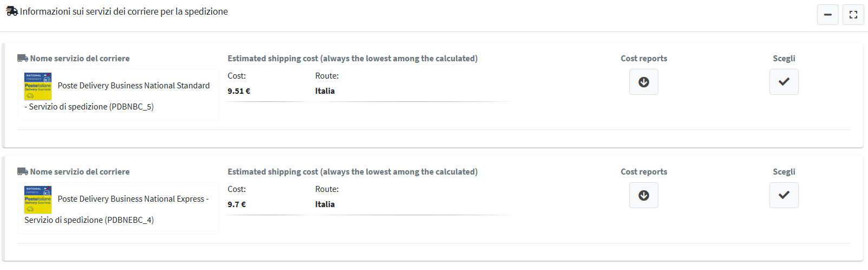Collapse the courier services panel with minus button
The width and height of the screenshot is (868, 270).
pos(827,15)
